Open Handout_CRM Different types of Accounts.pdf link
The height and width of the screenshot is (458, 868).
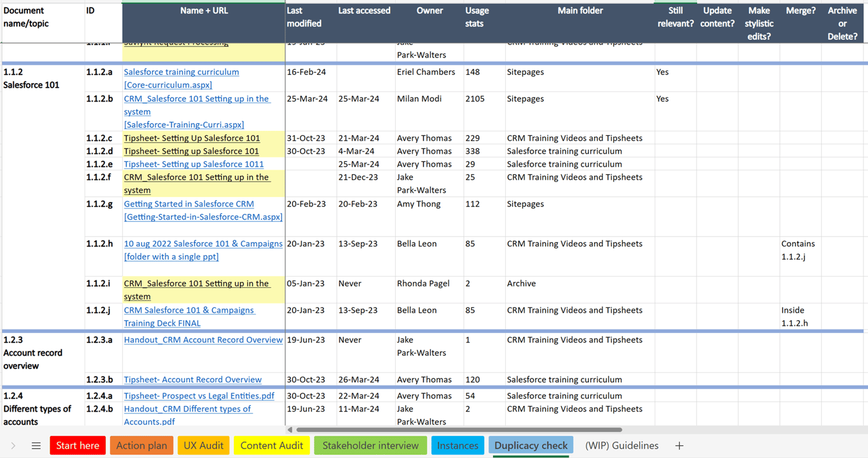187,415
